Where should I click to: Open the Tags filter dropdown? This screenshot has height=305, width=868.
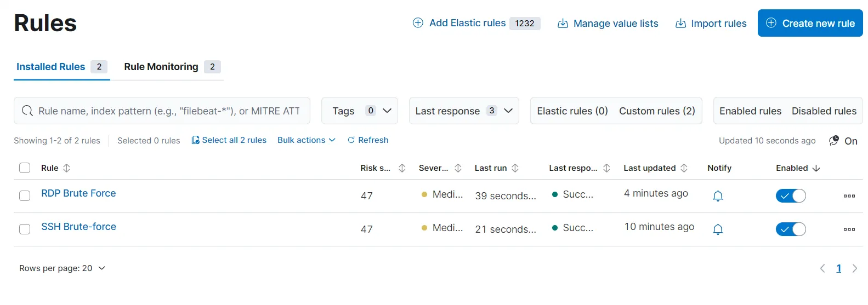click(360, 111)
